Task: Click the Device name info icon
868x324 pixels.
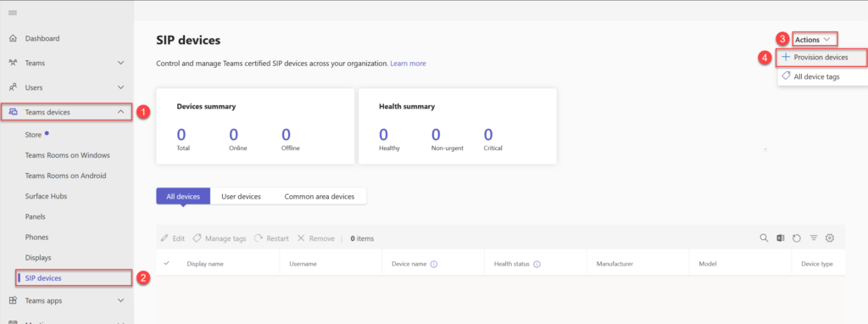Action: [434, 264]
